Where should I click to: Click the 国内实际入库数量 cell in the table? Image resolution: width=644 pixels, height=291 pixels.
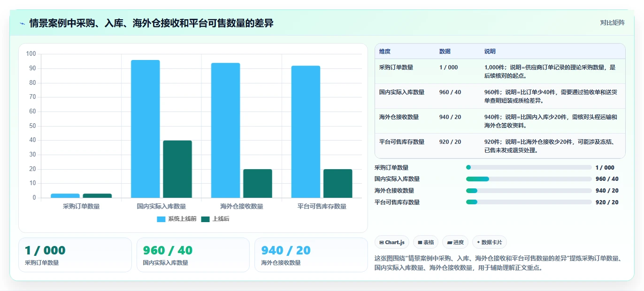(402, 92)
